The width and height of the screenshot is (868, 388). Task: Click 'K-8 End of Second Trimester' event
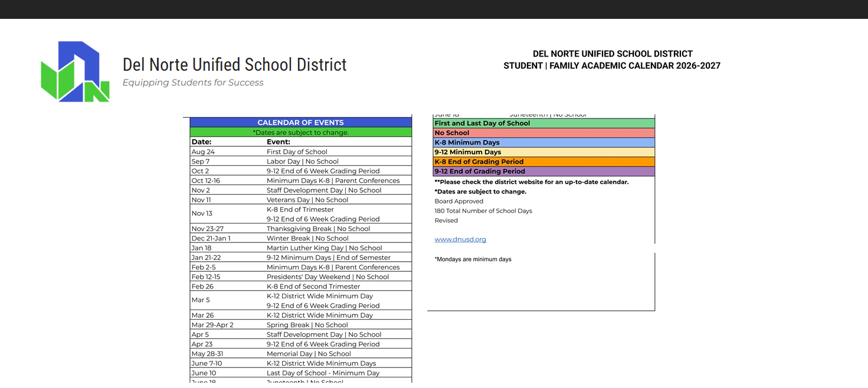[x=313, y=287]
